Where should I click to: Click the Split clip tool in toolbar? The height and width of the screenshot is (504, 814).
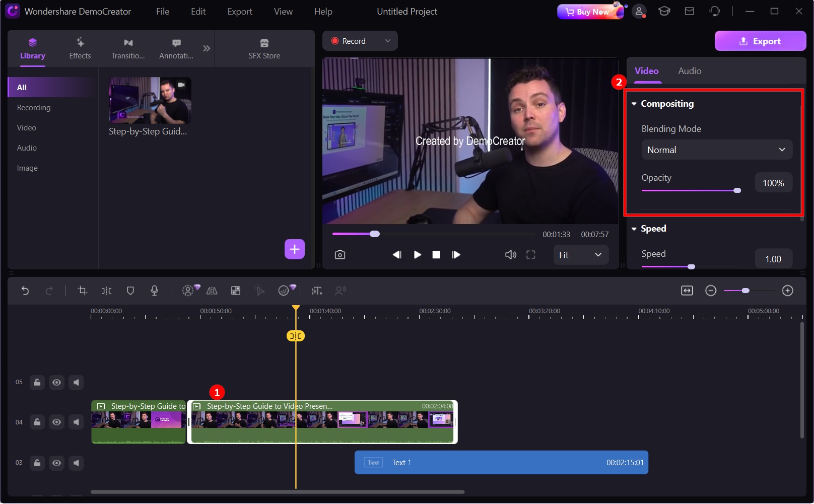click(x=107, y=291)
